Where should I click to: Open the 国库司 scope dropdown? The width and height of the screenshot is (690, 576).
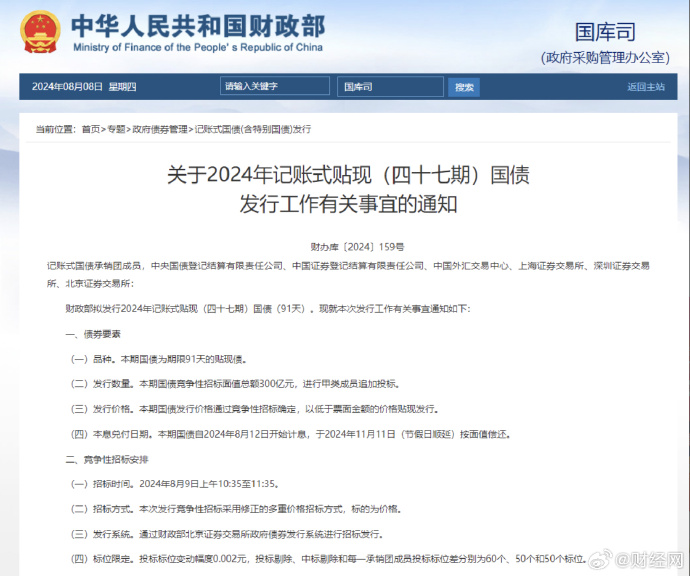(x=390, y=86)
